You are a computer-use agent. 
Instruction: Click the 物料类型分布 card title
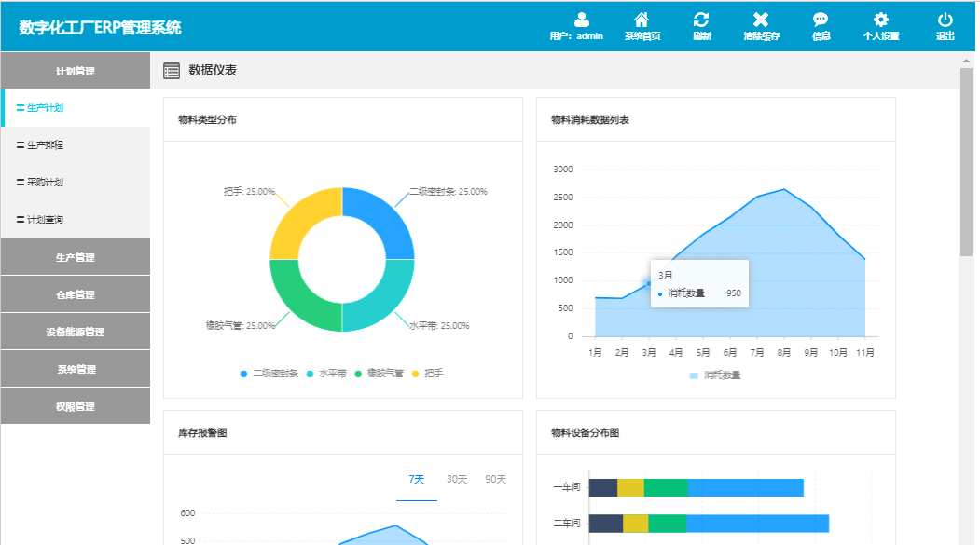click(207, 119)
